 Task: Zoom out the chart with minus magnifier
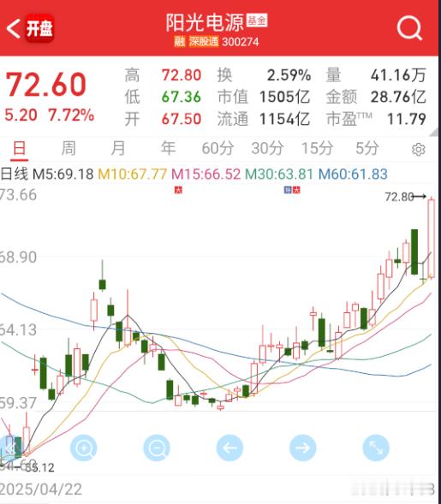tap(157, 448)
